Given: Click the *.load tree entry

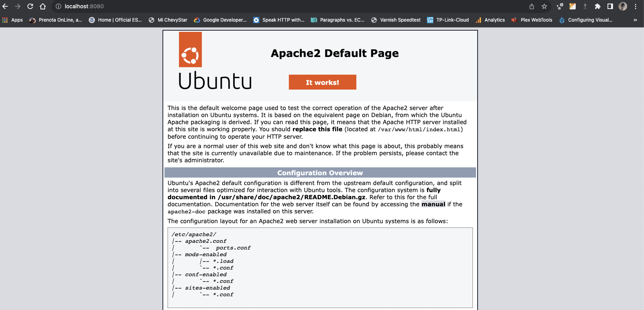Looking at the screenshot, I should point(223,261).
